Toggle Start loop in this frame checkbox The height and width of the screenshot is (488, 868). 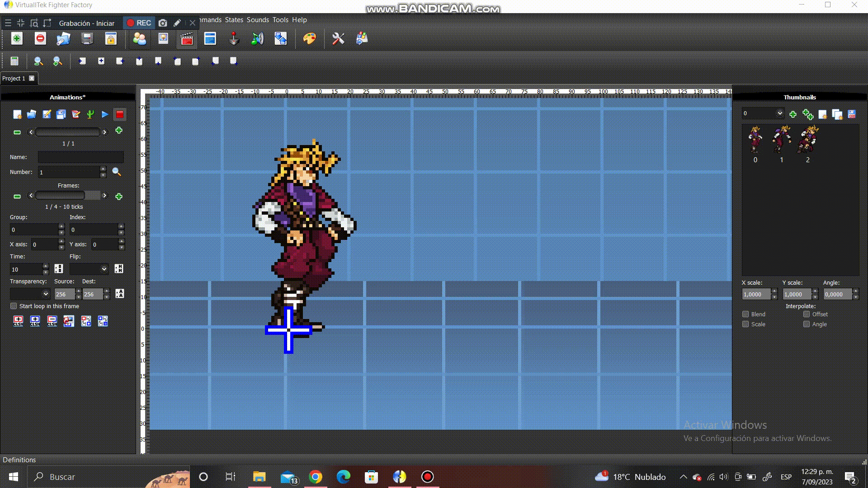[x=14, y=306]
